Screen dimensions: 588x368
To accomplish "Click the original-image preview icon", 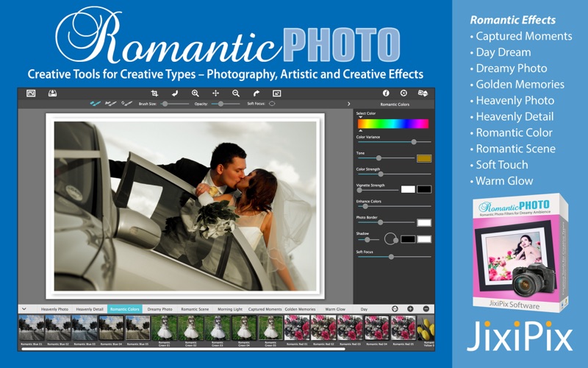I will [x=277, y=93].
